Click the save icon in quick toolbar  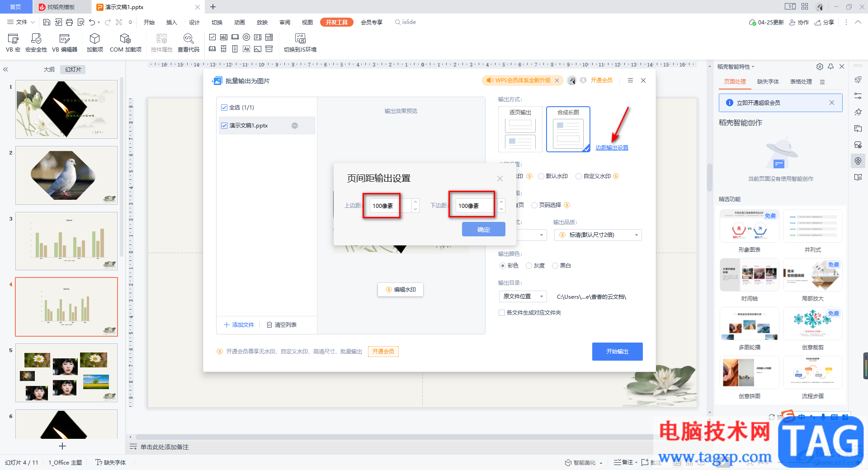47,22
